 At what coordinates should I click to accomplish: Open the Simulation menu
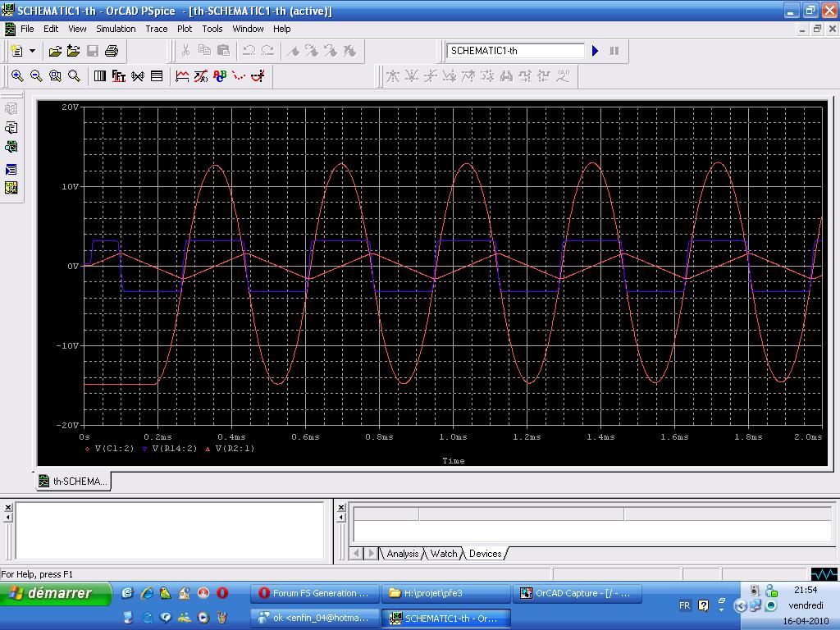pos(116,29)
